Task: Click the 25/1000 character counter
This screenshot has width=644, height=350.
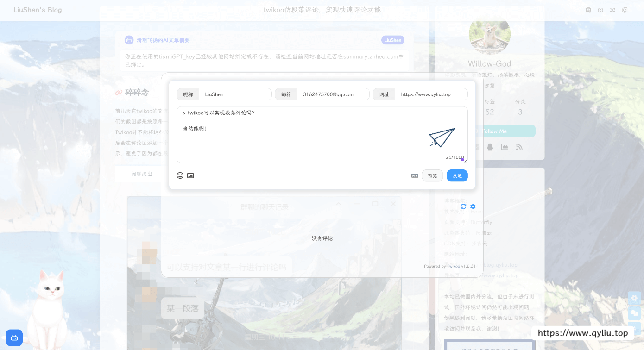Action: point(455,157)
